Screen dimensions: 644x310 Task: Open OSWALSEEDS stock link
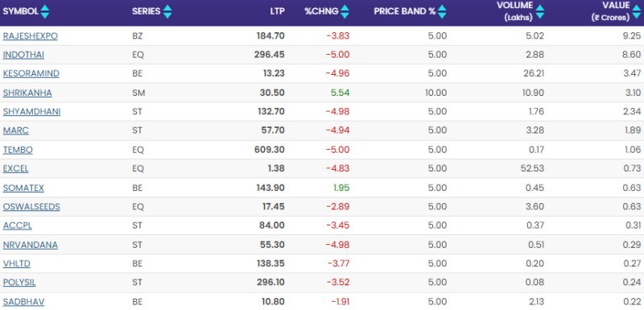(x=31, y=206)
